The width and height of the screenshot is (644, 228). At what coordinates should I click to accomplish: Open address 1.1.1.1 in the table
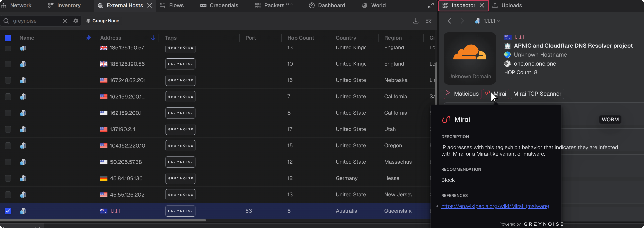tap(115, 211)
